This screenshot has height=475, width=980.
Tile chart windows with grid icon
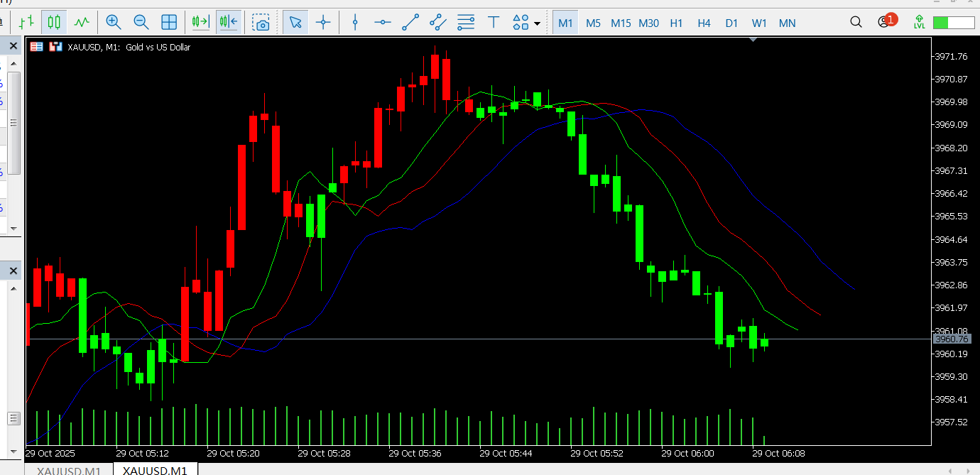[169, 22]
